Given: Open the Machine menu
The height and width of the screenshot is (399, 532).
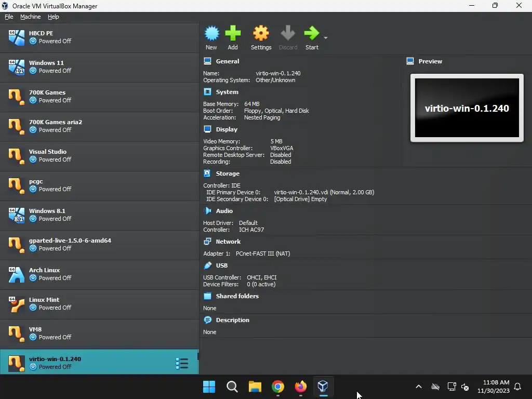Looking at the screenshot, I should pyautogui.click(x=30, y=17).
